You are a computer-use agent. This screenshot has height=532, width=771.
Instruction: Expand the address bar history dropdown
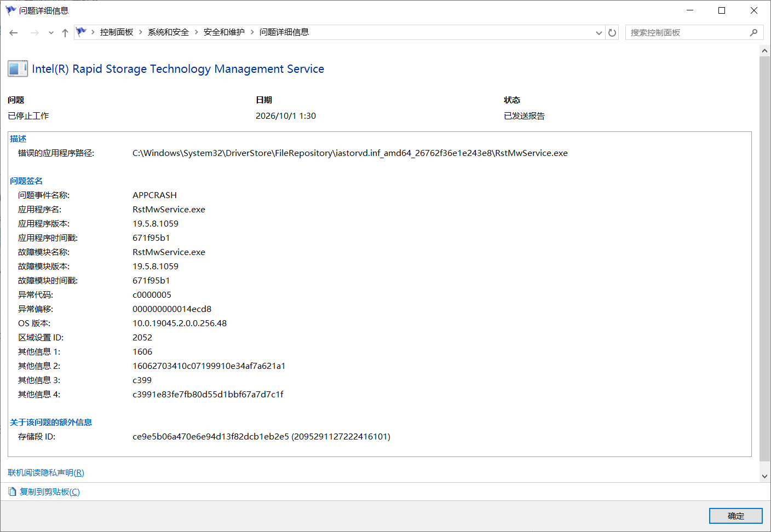click(599, 33)
